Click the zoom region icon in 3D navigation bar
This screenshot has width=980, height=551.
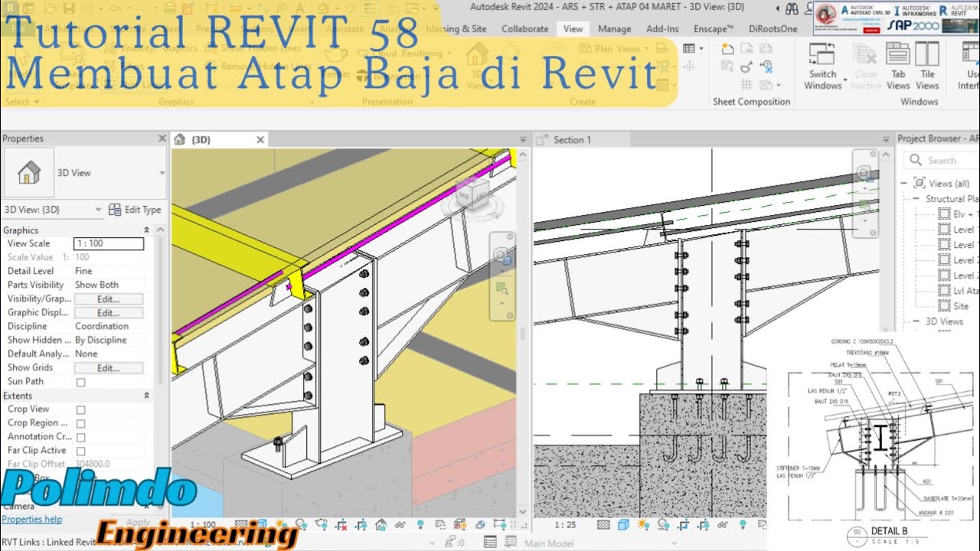501,289
